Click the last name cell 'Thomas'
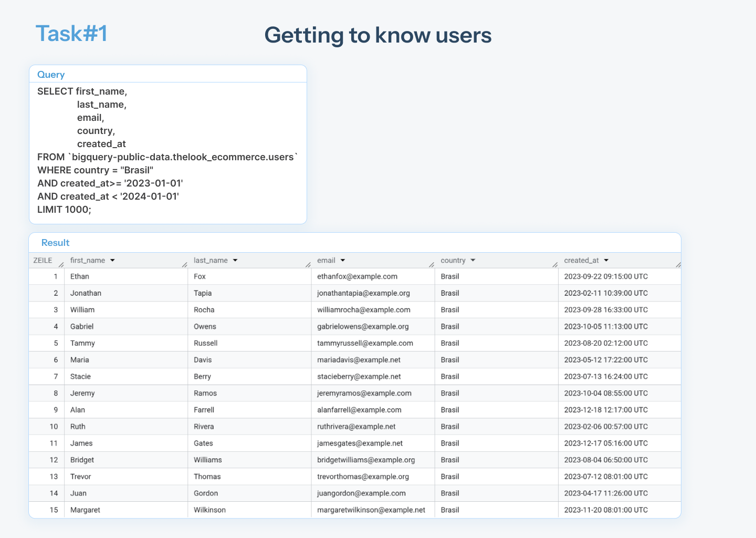 [x=207, y=477]
